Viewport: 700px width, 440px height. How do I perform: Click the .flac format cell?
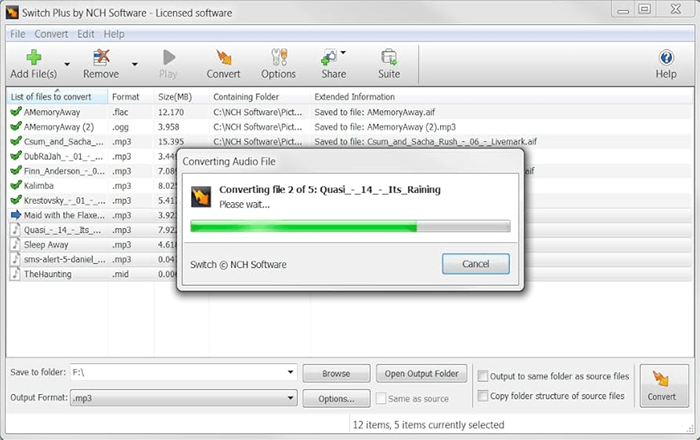pos(120,112)
